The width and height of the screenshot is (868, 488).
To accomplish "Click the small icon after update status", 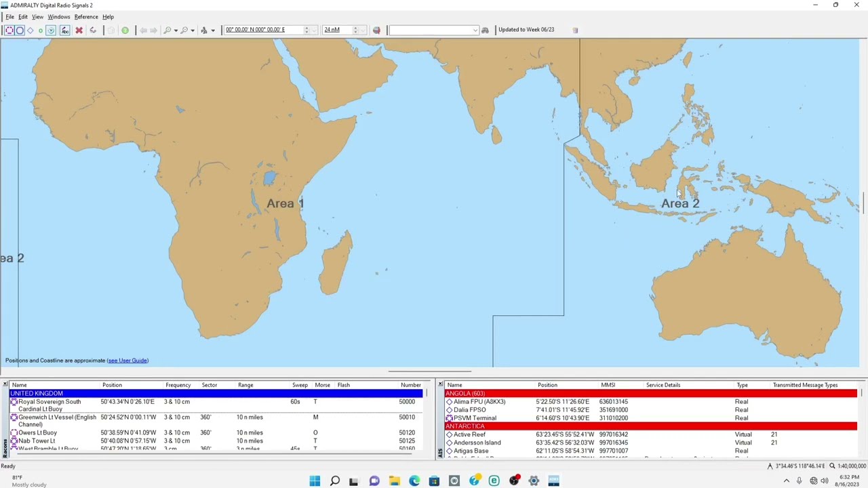I will click(575, 30).
